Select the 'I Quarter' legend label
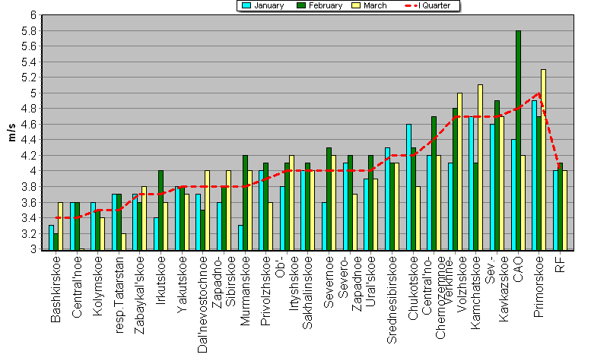591x364 pixels. tap(434, 5)
